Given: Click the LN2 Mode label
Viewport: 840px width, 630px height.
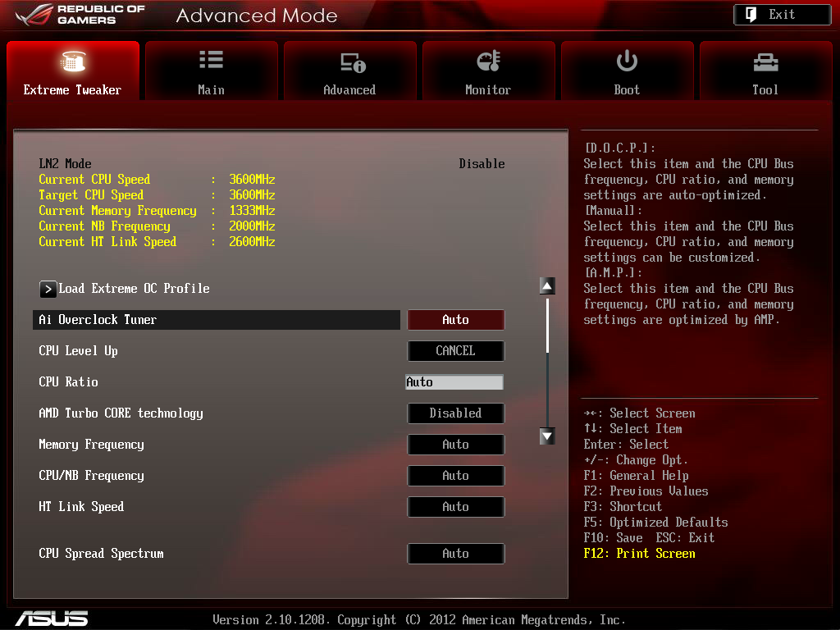Looking at the screenshot, I should coord(66,164).
